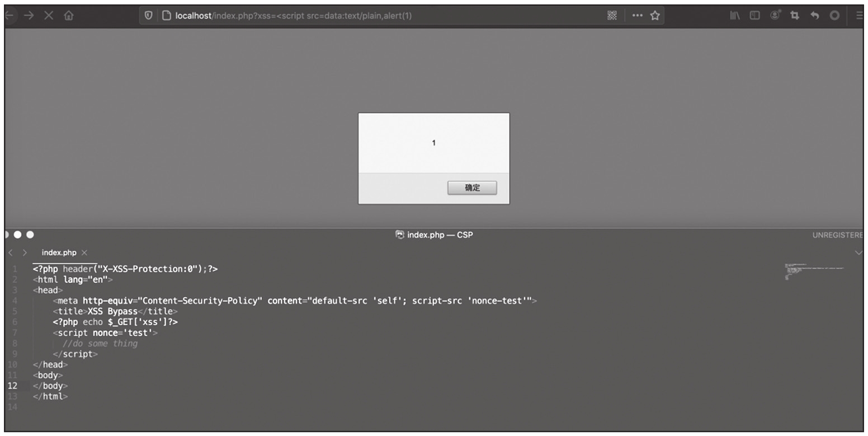The image size is (868, 436).
Task: Select the index.php editor tab
Action: (59, 252)
